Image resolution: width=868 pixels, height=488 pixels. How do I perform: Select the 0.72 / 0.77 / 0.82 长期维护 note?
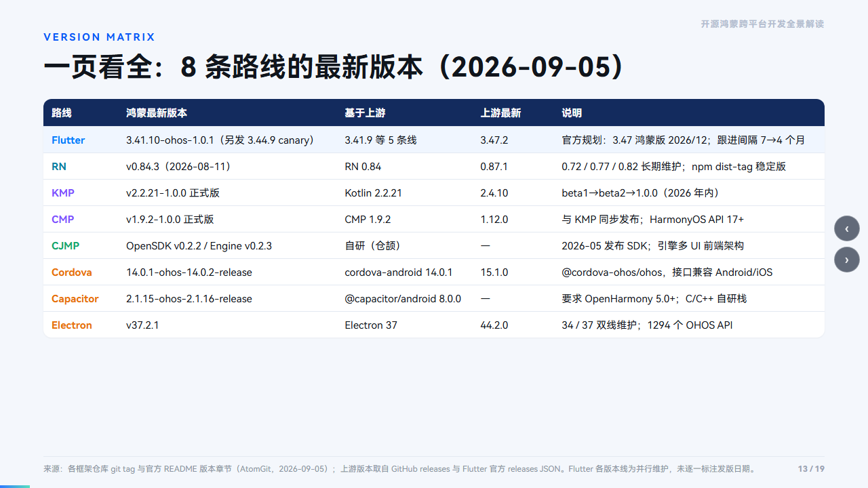pyautogui.click(x=674, y=167)
